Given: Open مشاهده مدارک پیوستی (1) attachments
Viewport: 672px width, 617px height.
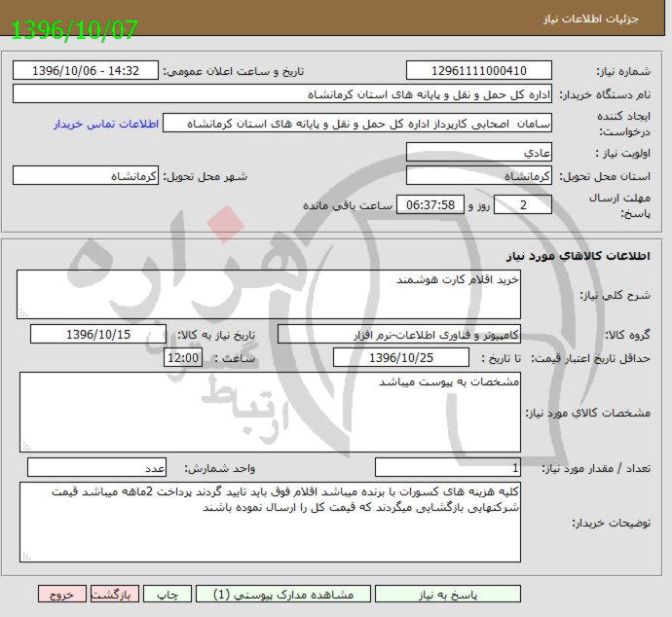Looking at the screenshot, I should click(x=283, y=594).
